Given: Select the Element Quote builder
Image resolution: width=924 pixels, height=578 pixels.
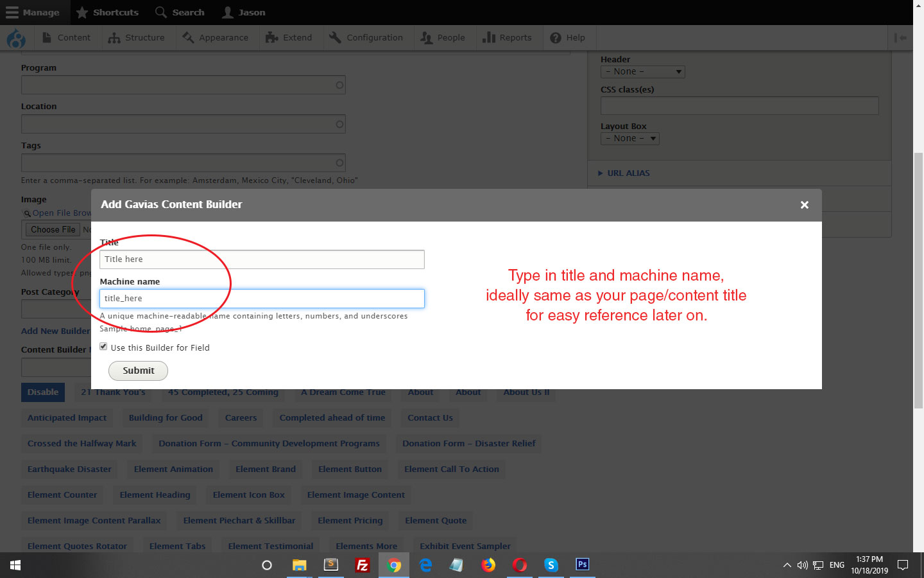Looking at the screenshot, I should coord(436,521).
